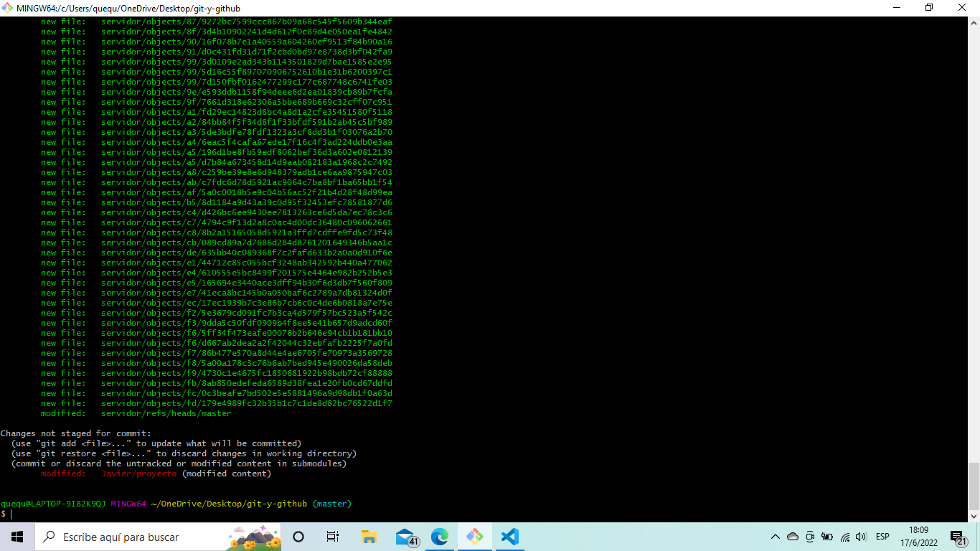
Task: Click the servidor/objects/a3/5de3bdfe78 file line
Action: coord(217,132)
